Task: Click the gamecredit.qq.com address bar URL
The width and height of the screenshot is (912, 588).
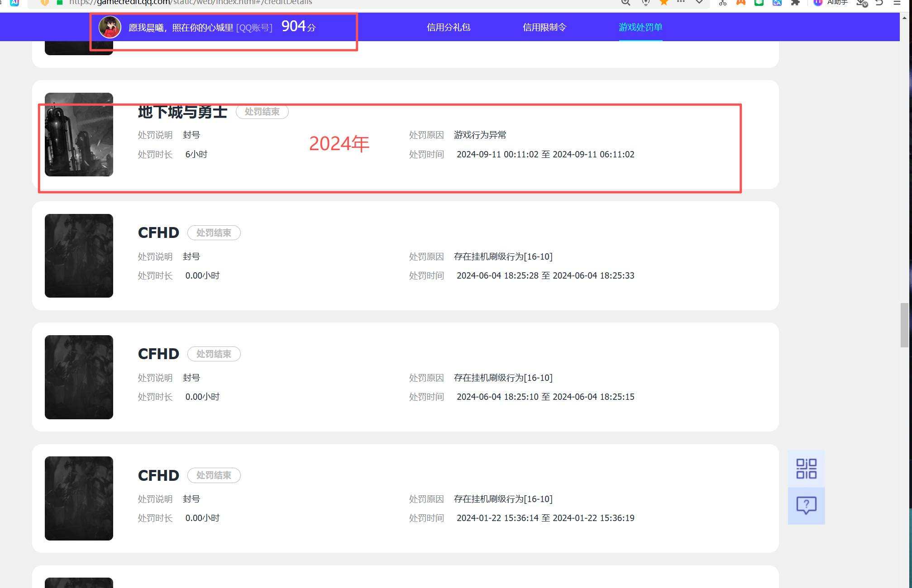Action: pos(191,2)
